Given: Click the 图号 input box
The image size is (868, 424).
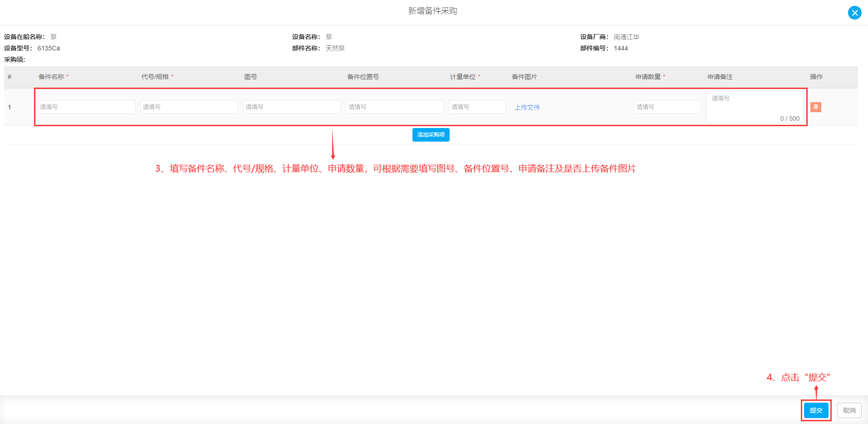Looking at the screenshot, I should [x=292, y=107].
